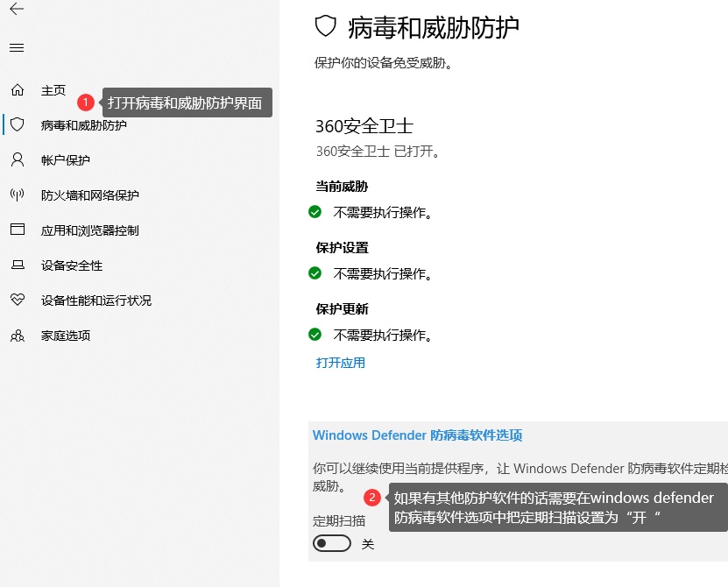Click the 病毒和威胁防护 shield icon
The height and width of the screenshot is (587, 728).
point(17,124)
